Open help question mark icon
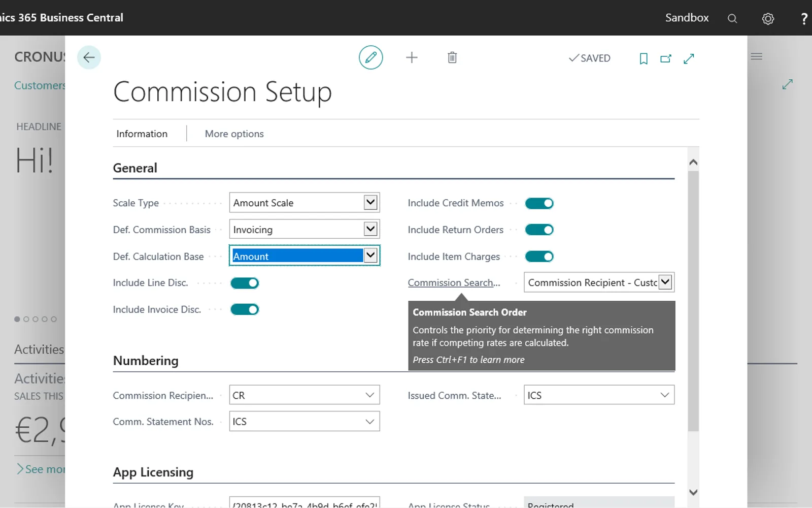 coord(804,18)
